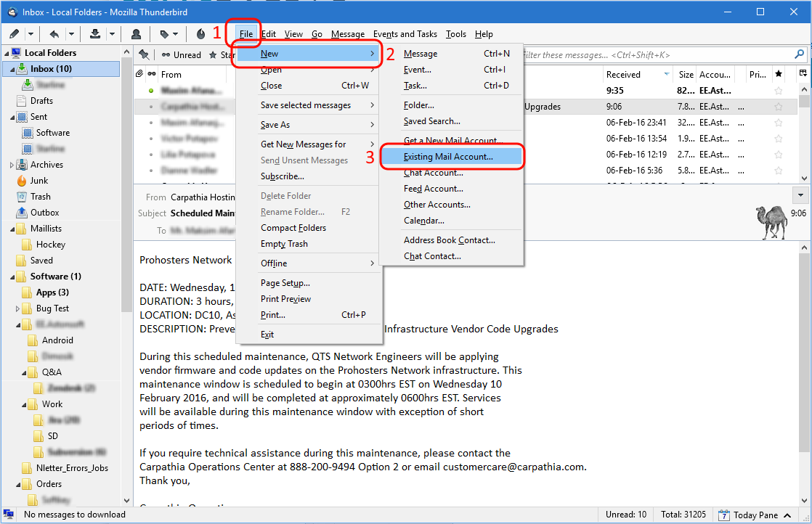Click the Write new message pencil icon

(x=14, y=34)
